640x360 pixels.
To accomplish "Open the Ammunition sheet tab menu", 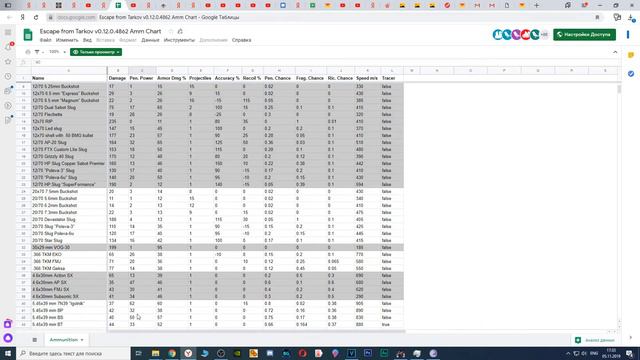I will [82, 340].
